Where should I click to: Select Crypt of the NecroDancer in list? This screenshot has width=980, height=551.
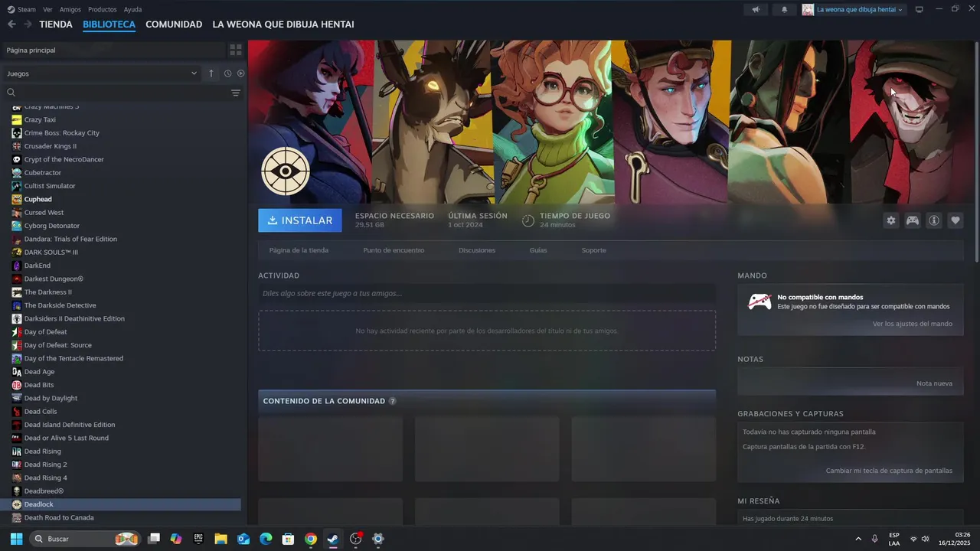coord(64,159)
